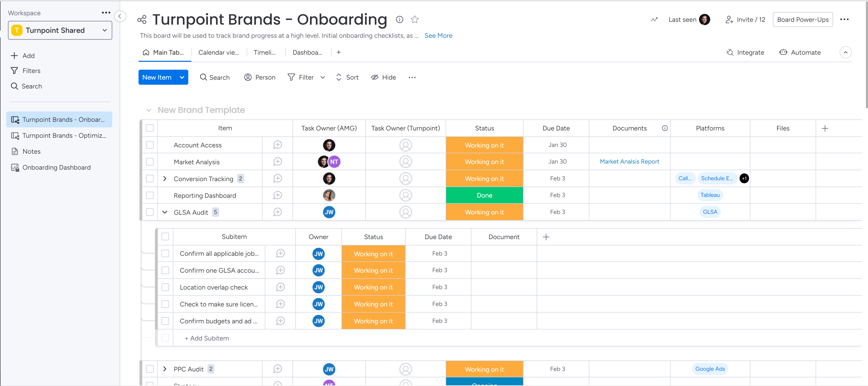Open the Turnpoint Shared workspace dropdown
This screenshot has width=868, height=386.
coord(60,30)
